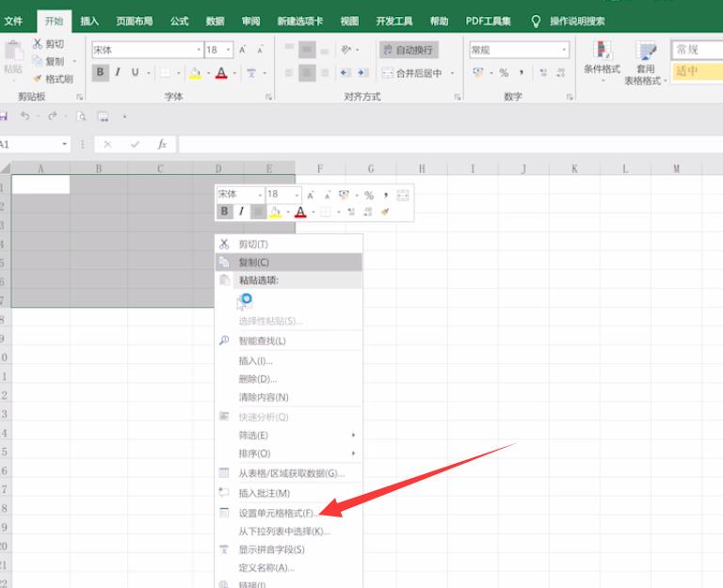Click the ribbon 剪切 button
Viewport: 723px width, 588px height.
coord(48,44)
